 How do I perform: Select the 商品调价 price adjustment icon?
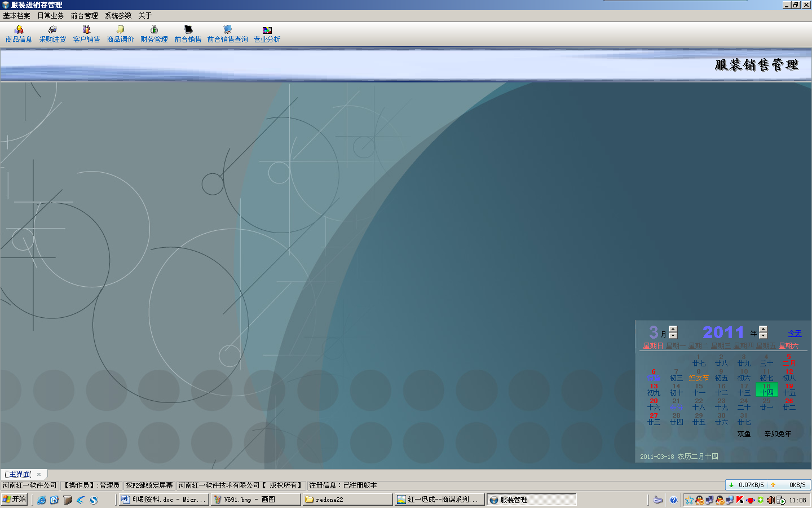point(120,34)
